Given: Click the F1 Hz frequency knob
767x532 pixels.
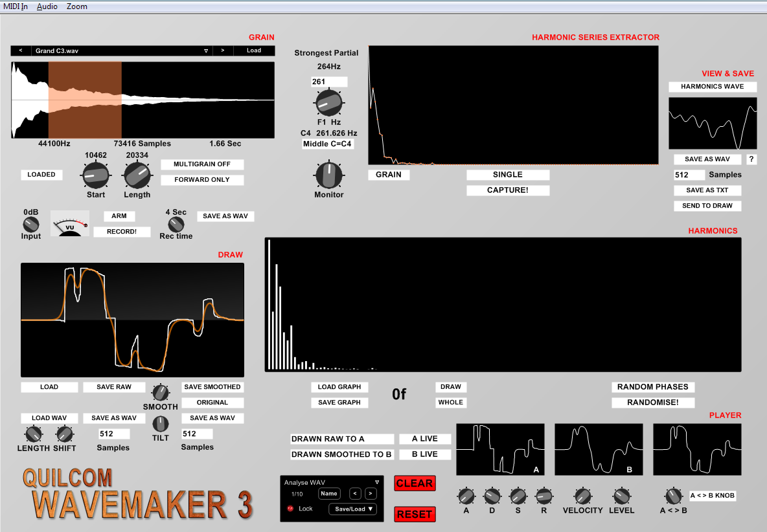Looking at the screenshot, I should tap(329, 103).
